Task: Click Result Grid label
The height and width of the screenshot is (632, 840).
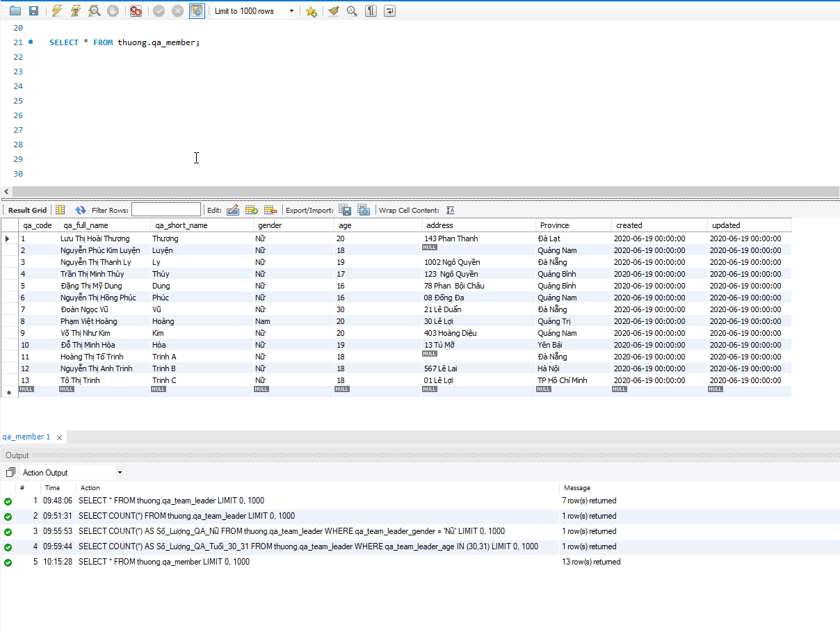Action: [x=27, y=210]
